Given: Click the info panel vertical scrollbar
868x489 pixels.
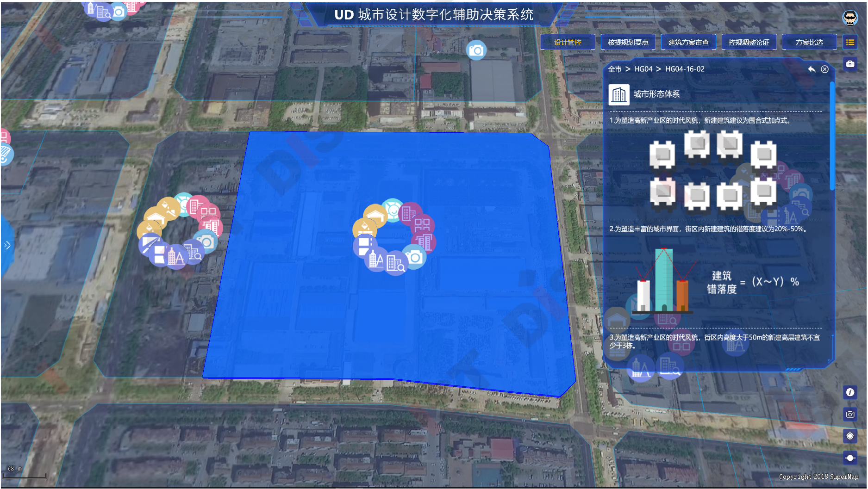Looking at the screenshot, I should [x=832, y=136].
